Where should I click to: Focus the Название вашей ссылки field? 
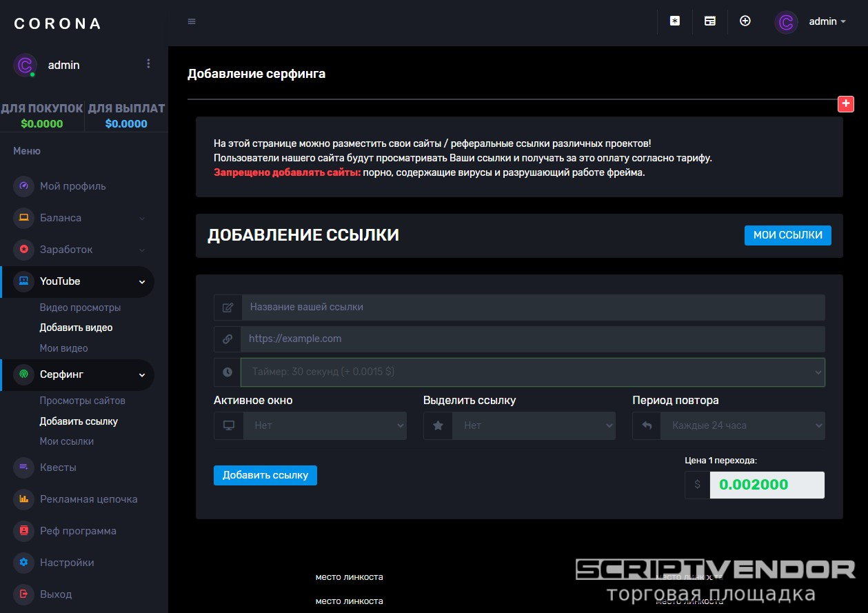click(533, 308)
